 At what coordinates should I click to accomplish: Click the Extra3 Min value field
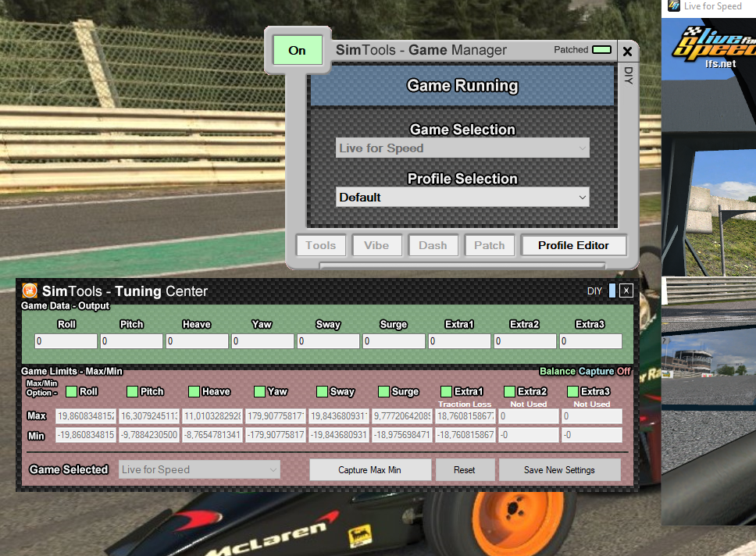pyautogui.click(x=592, y=435)
